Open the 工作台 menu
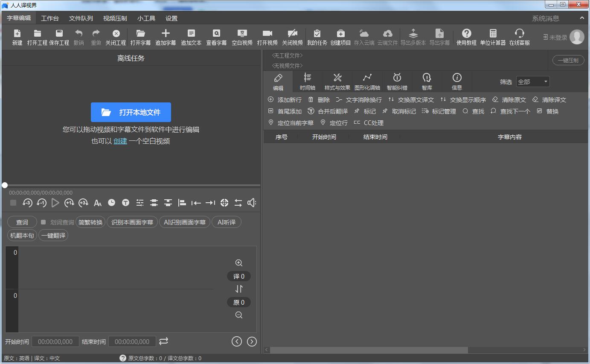The width and height of the screenshot is (590, 364). pos(50,18)
